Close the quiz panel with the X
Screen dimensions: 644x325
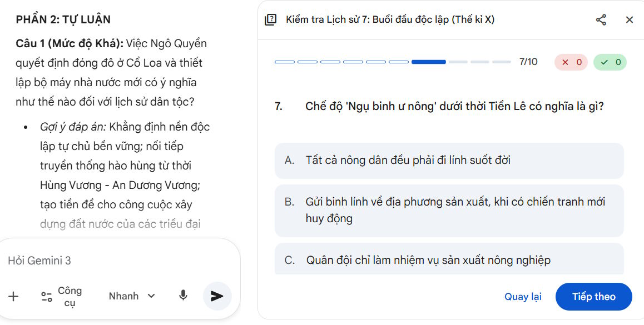click(629, 19)
